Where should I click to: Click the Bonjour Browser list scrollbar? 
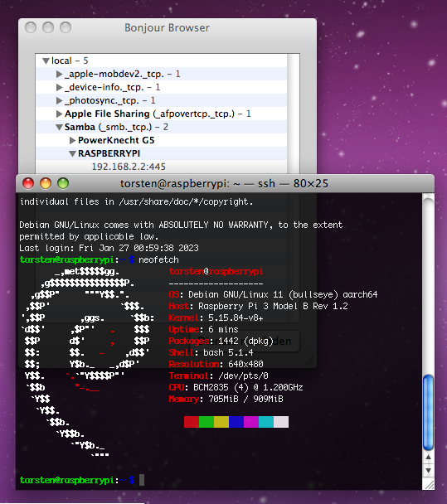coord(294,114)
